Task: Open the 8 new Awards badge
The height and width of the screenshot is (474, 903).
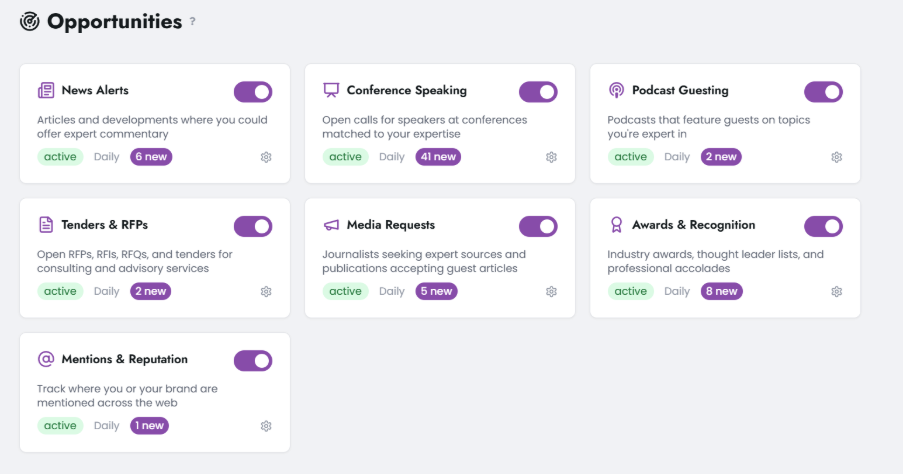Action: coord(721,291)
